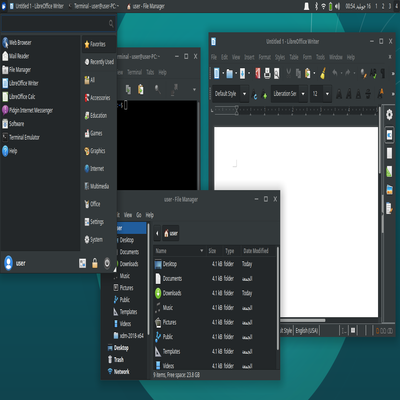Click the Paste icon in Terminal toolbar
The width and height of the screenshot is (400, 400).
click(x=141, y=89)
